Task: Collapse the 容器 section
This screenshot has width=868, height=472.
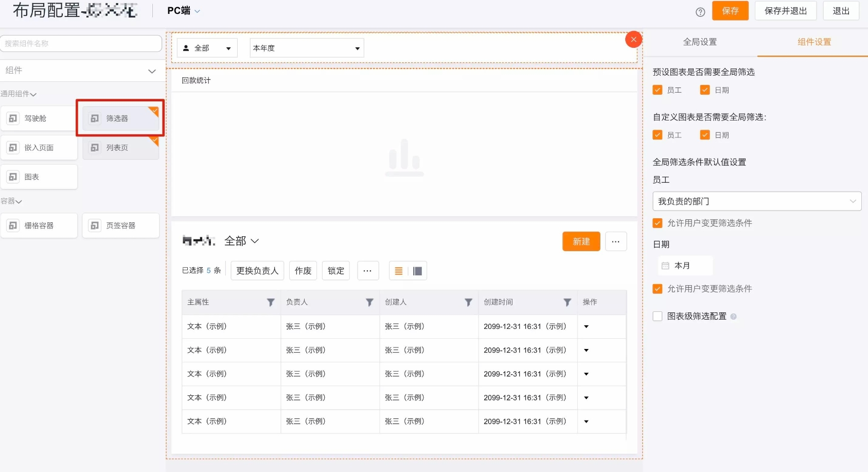Action: 11,201
